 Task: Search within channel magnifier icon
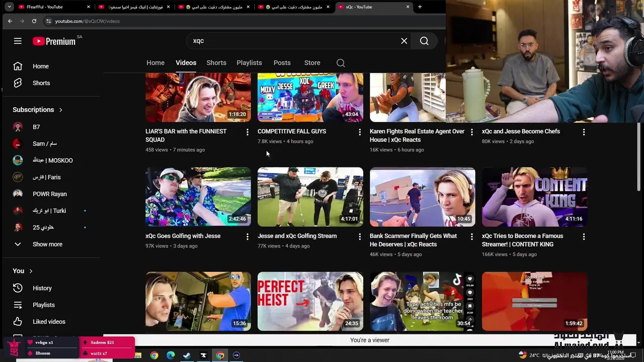pos(341,63)
